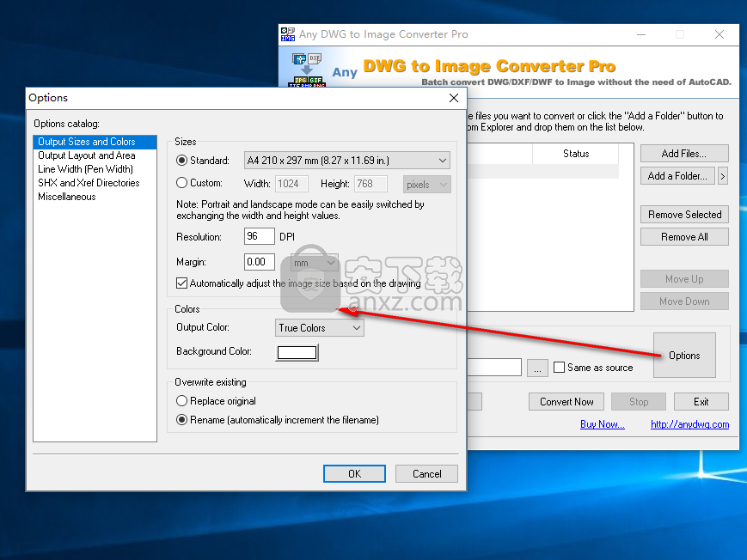Click the DWG to Image converter logo
This screenshot has width=747, height=560.
click(307, 70)
